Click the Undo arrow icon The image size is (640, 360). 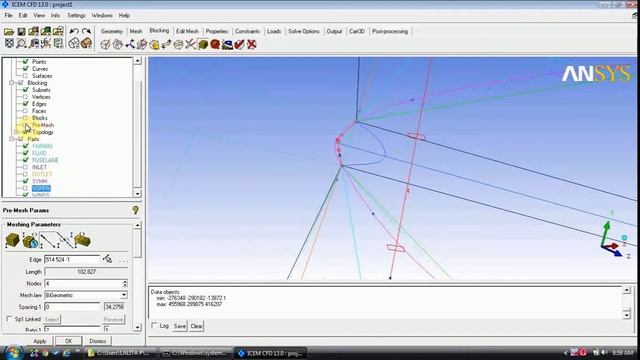[x=74, y=31]
